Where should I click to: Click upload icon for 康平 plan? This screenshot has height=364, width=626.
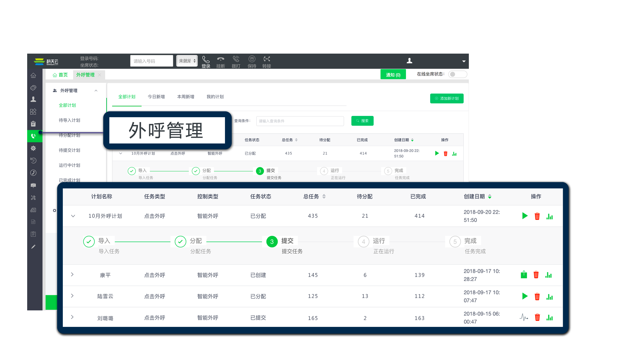coord(524,274)
